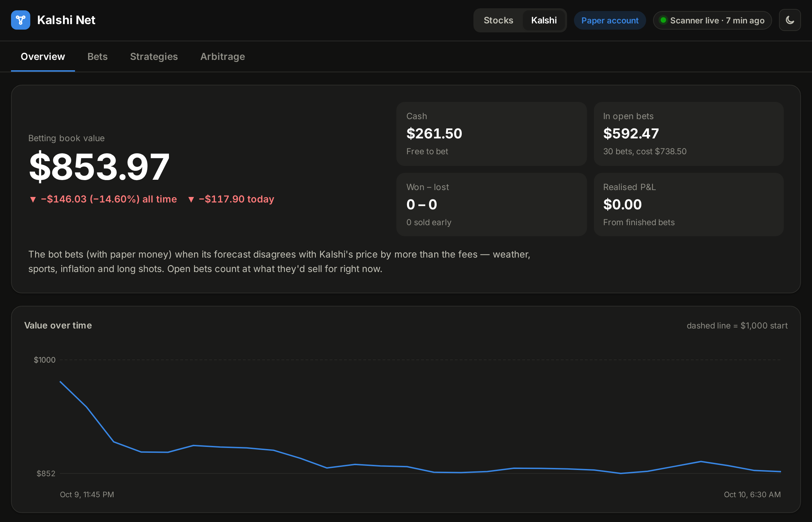
Task: Go to the Arbitrage tab
Action: [223, 56]
